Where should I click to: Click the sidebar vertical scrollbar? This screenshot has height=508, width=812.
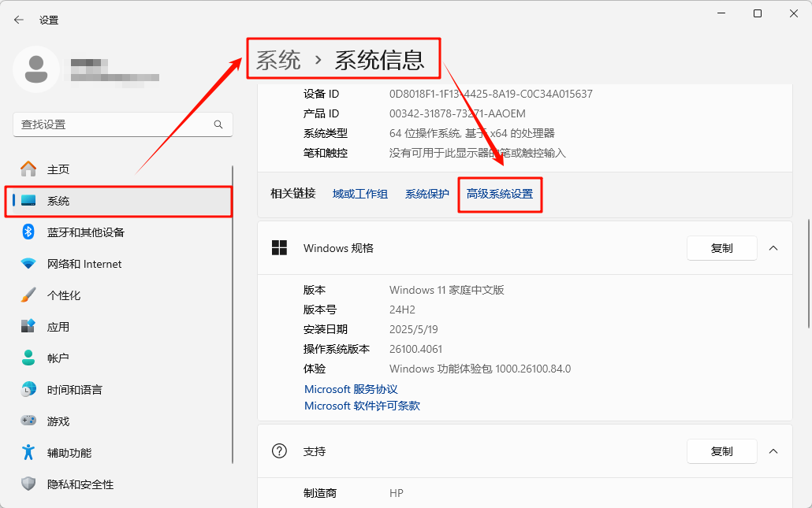pos(233,314)
